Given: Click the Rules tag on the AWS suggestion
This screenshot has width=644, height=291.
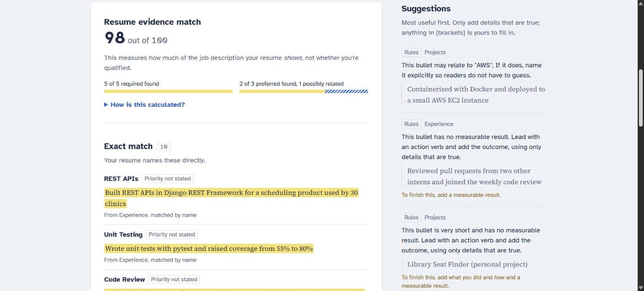Looking at the screenshot, I should (x=411, y=52).
